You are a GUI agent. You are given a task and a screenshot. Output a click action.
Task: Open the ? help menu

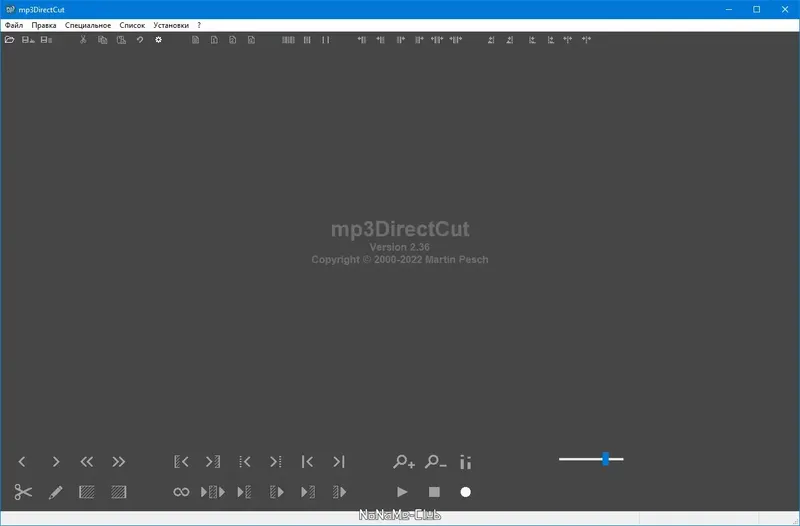[199, 25]
